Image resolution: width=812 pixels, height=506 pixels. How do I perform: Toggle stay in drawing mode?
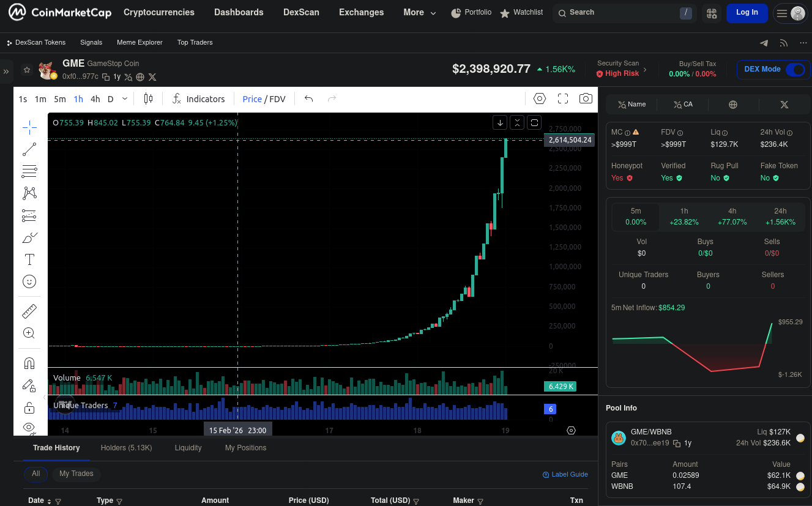(29, 385)
